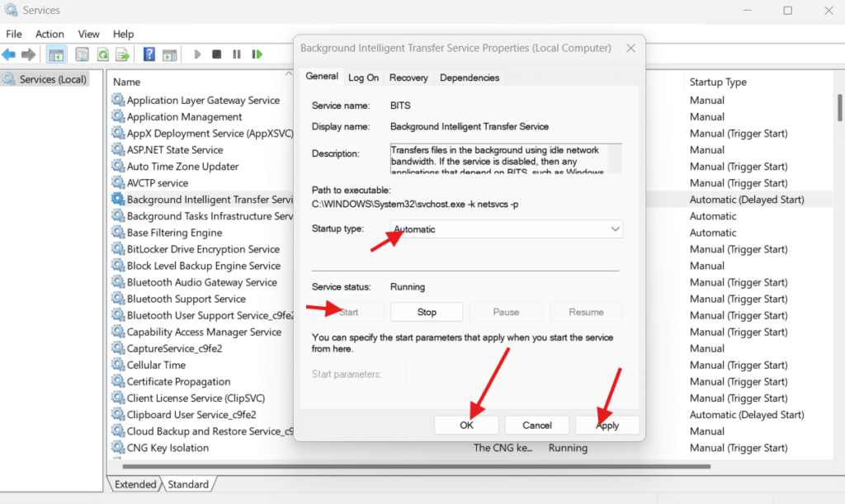The image size is (845, 504).
Task: Click gear icon beside CNG Key Isolation
Action: [x=118, y=447]
